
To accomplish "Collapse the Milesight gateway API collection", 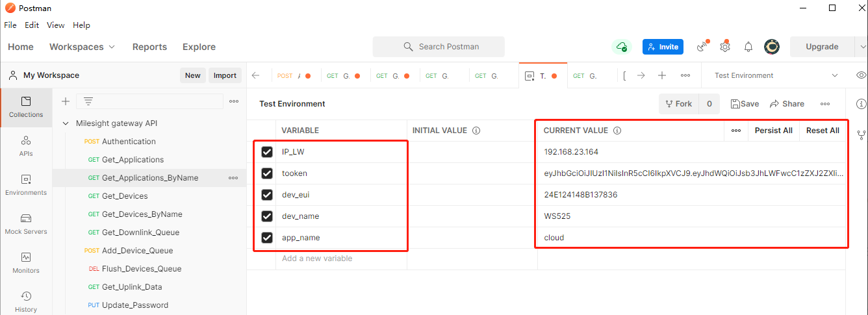I will tap(65, 123).
